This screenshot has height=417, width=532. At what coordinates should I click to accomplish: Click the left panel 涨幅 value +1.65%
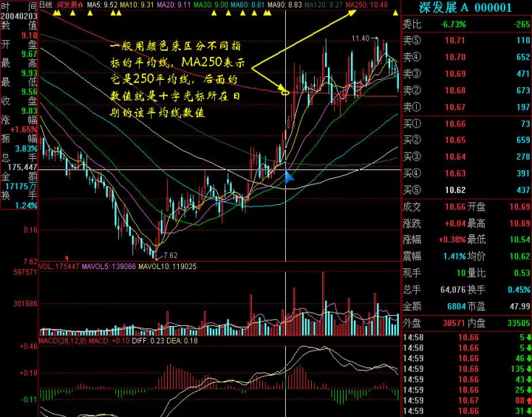click(24, 129)
